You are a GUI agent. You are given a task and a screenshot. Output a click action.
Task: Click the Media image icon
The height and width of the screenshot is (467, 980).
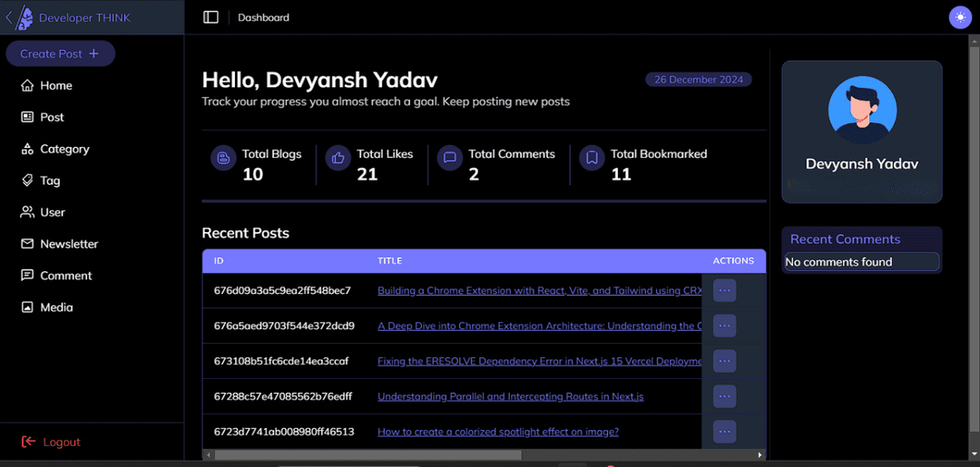27,307
